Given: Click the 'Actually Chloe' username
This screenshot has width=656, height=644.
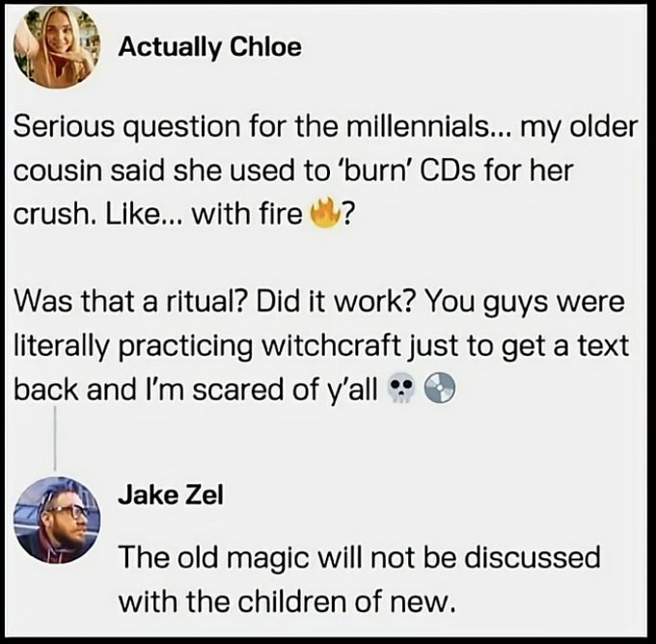Looking at the screenshot, I should (x=209, y=47).
